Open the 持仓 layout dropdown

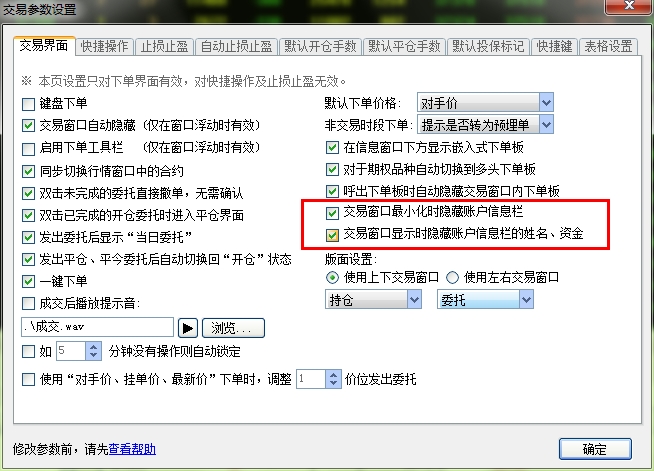[x=373, y=300]
